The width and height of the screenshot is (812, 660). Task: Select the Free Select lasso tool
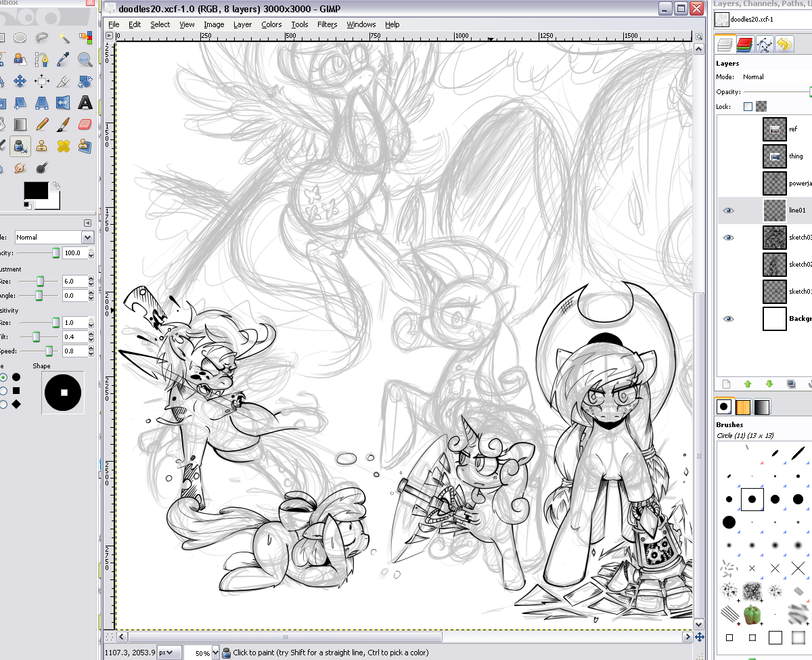coord(42,38)
